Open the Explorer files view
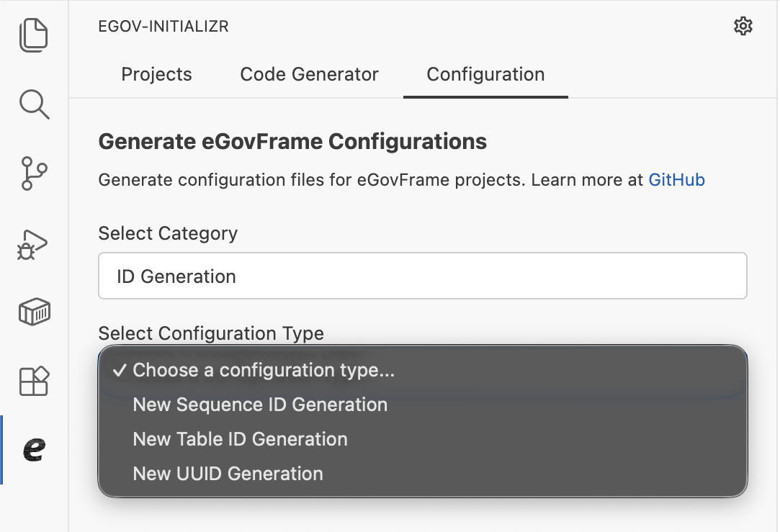The width and height of the screenshot is (780, 532). (34, 35)
